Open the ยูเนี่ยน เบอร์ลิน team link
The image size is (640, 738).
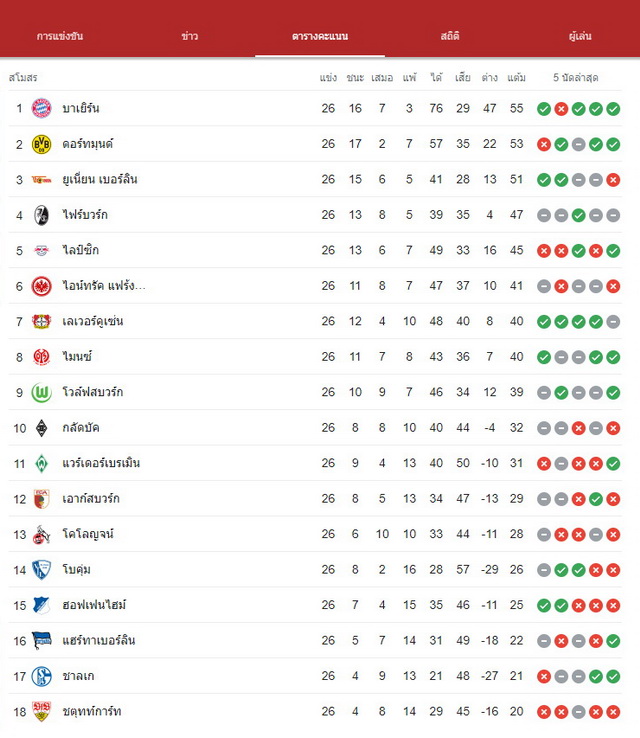[x=100, y=179]
